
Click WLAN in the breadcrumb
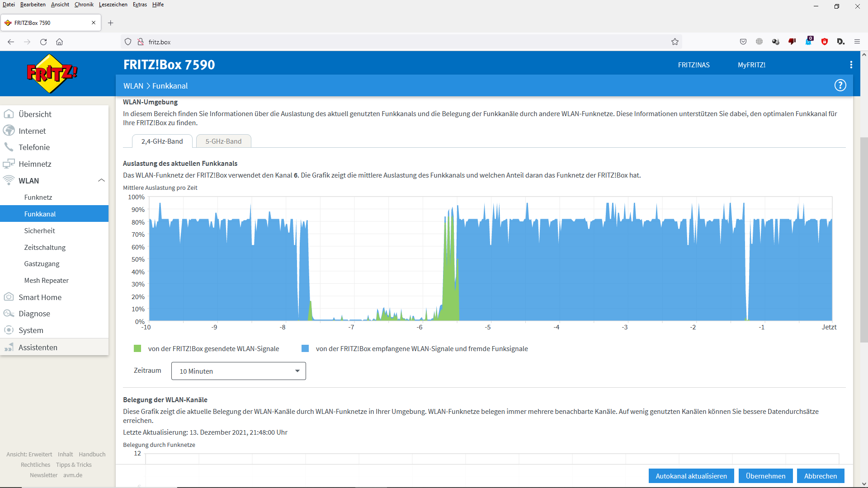click(x=133, y=86)
